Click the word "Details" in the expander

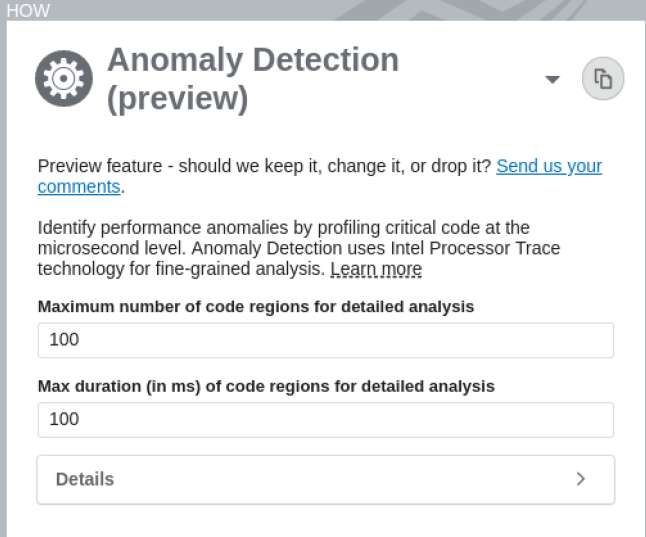85,479
